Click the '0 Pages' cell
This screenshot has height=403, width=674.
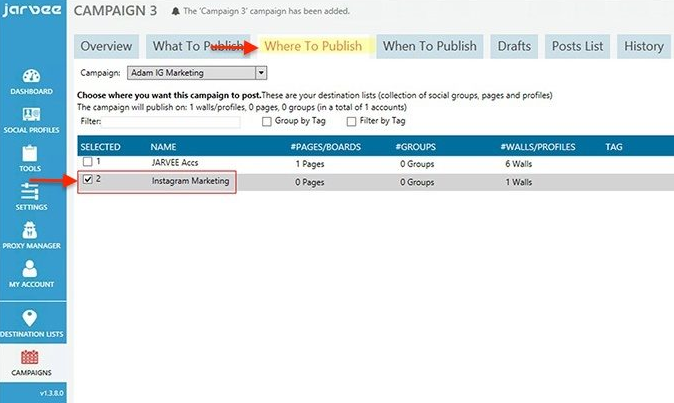pos(310,182)
